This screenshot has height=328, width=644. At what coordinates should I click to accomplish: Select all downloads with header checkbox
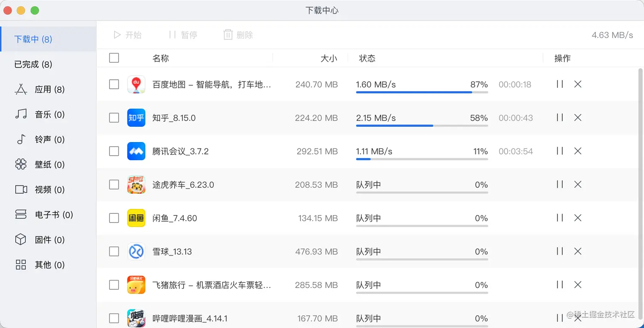[114, 58]
